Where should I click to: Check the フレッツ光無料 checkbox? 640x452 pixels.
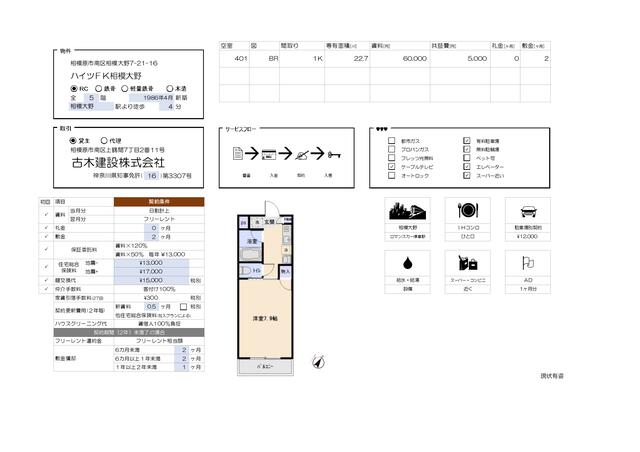click(391, 158)
